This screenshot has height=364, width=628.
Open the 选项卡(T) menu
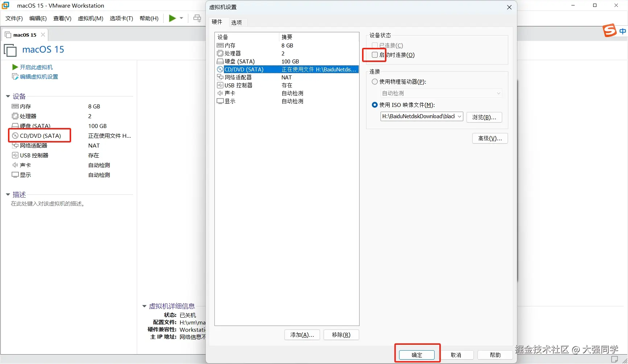[122, 18]
